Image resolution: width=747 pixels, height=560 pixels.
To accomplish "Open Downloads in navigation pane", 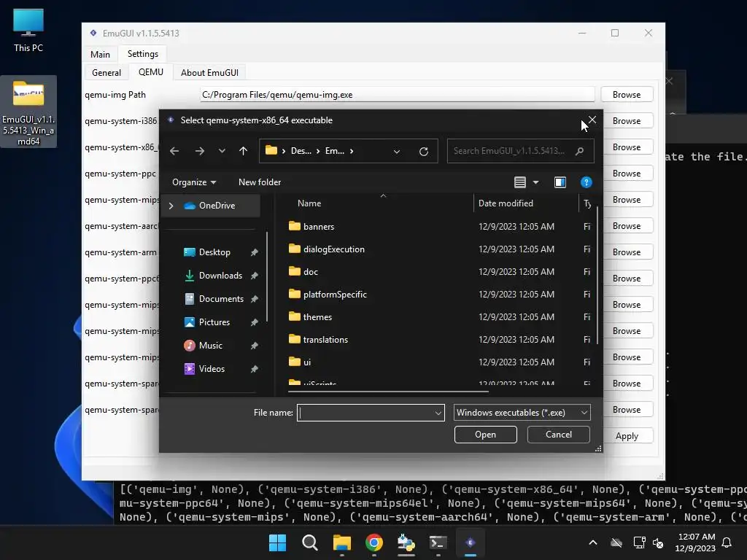I will point(220,276).
